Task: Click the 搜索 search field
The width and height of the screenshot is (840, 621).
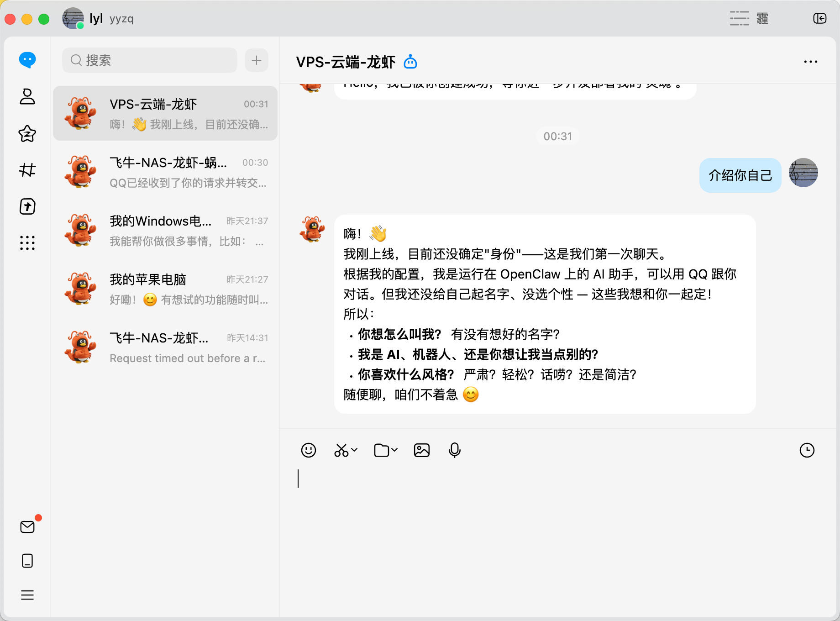Action: (150, 60)
